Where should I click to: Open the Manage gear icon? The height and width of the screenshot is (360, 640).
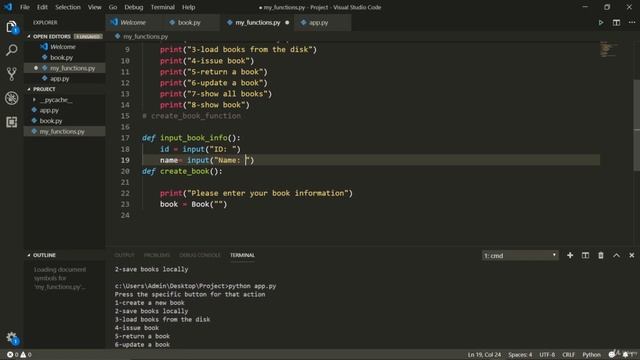click(11, 338)
